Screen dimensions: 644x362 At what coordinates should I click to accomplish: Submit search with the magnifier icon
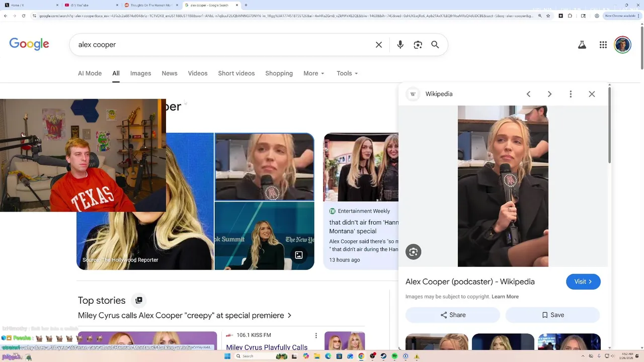[435, 45]
